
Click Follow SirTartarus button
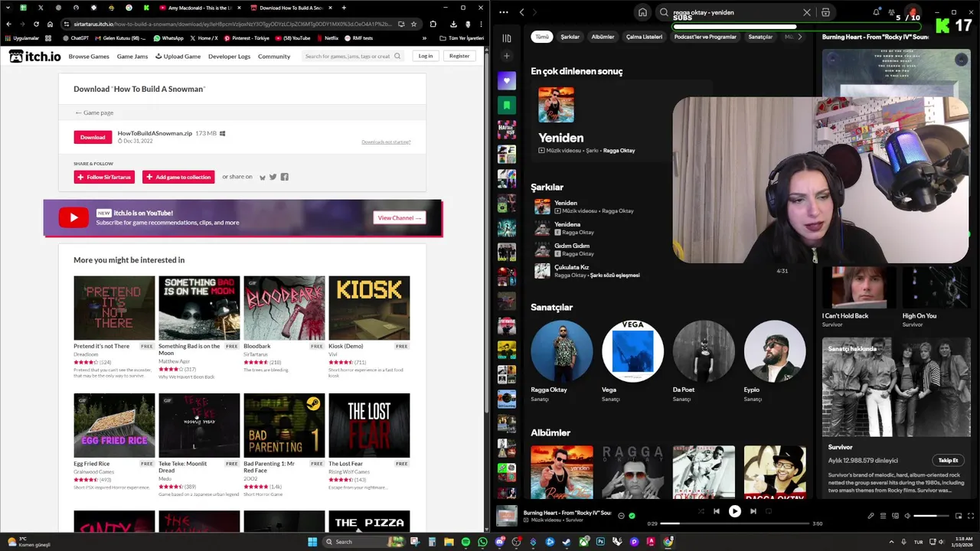pyautogui.click(x=104, y=177)
